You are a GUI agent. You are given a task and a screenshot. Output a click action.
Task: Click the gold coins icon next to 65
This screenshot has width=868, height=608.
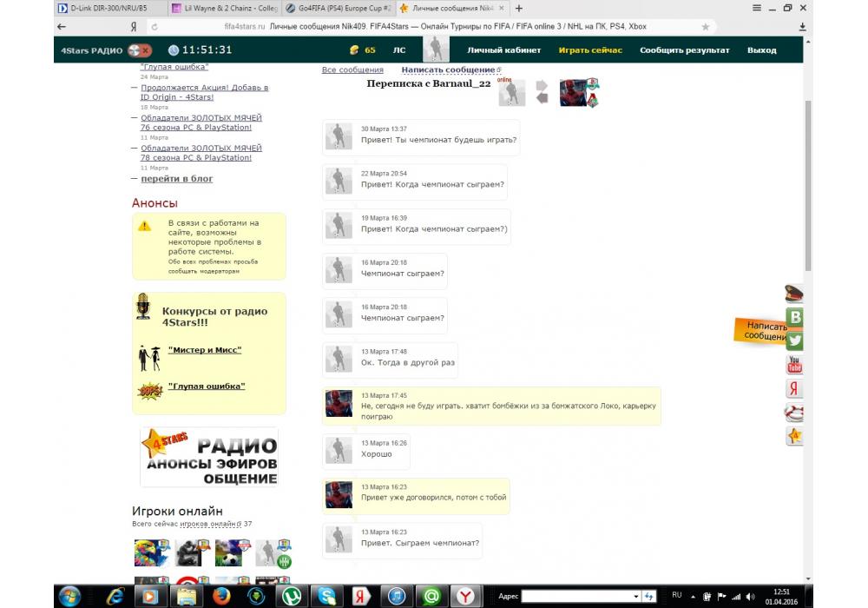[354, 50]
